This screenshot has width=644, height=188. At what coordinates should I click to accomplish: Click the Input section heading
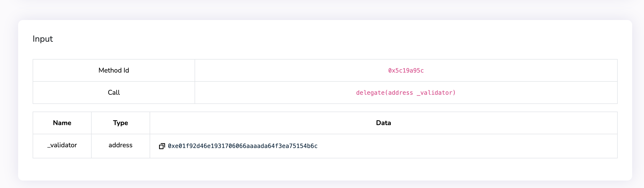click(x=43, y=39)
